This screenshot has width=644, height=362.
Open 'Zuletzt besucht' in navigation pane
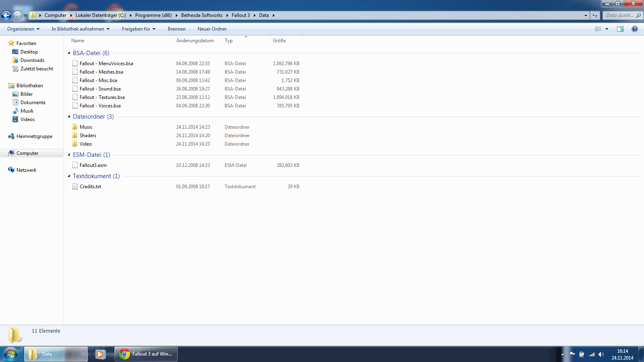(x=37, y=69)
